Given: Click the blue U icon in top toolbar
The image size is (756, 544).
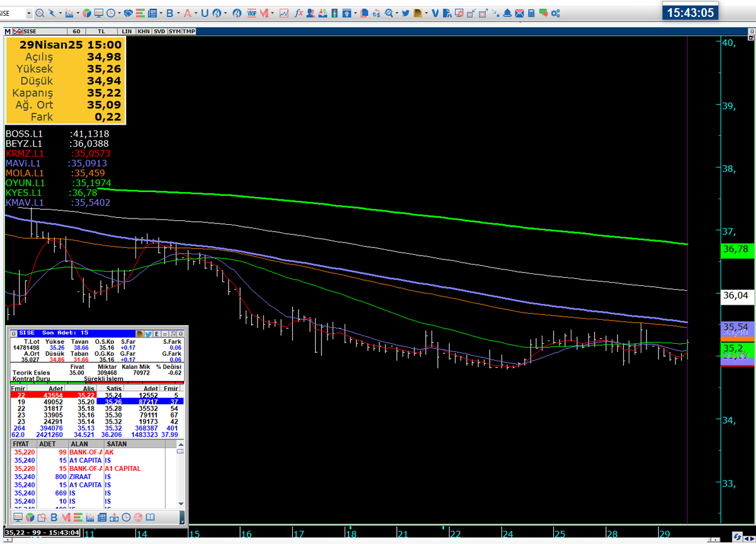Looking at the screenshot, I should pyautogui.click(x=205, y=13).
